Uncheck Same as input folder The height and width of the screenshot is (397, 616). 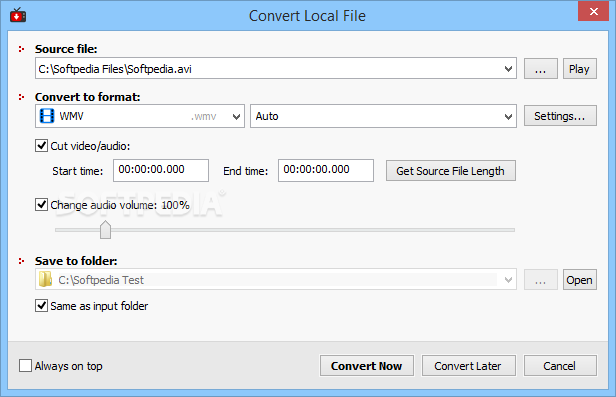coord(42,306)
